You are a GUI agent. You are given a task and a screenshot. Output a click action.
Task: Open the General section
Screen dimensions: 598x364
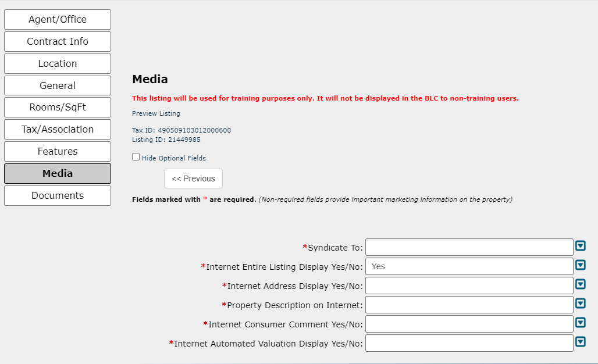coord(58,85)
